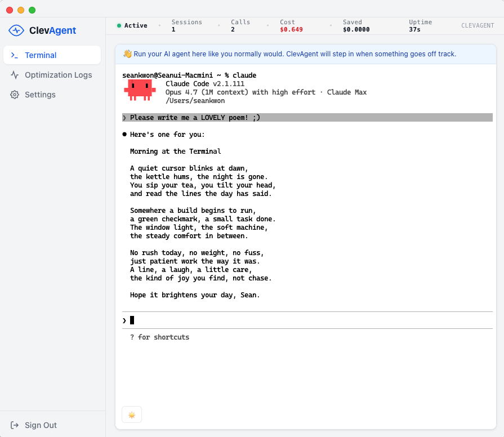Click the Terminal prompt icon in sidebar
The width and height of the screenshot is (504, 437).
(x=15, y=55)
